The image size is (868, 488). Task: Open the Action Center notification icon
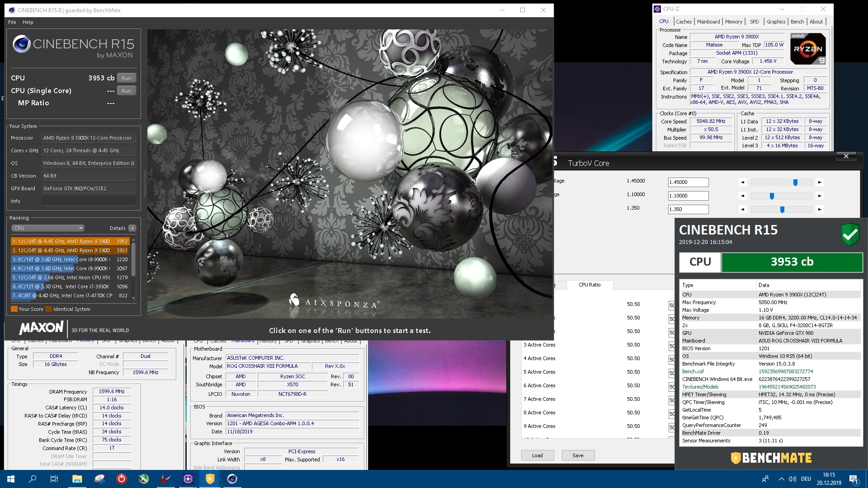tap(854, 479)
